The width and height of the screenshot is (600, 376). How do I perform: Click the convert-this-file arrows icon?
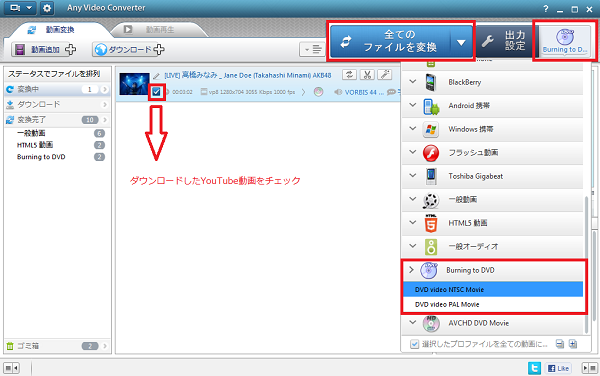[x=349, y=75]
